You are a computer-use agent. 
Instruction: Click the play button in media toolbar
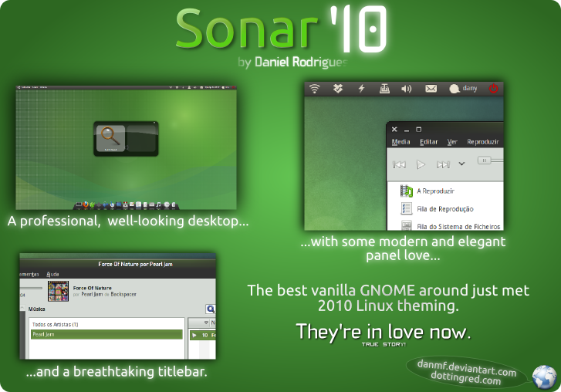point(421,164)
